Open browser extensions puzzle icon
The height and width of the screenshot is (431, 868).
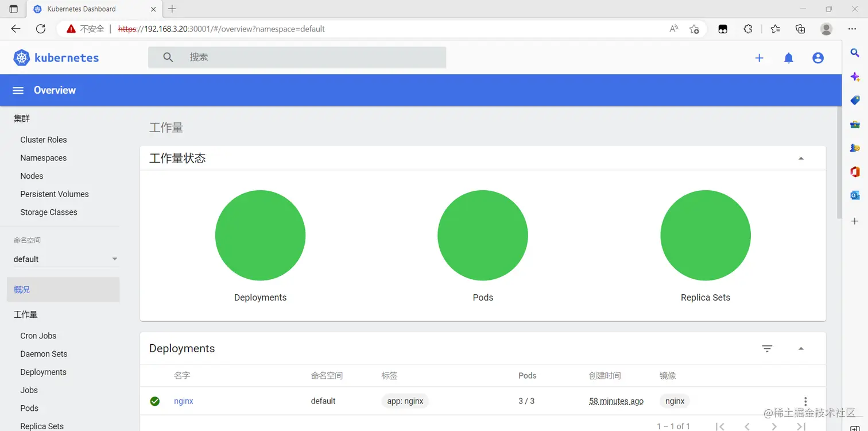point(748,29)
